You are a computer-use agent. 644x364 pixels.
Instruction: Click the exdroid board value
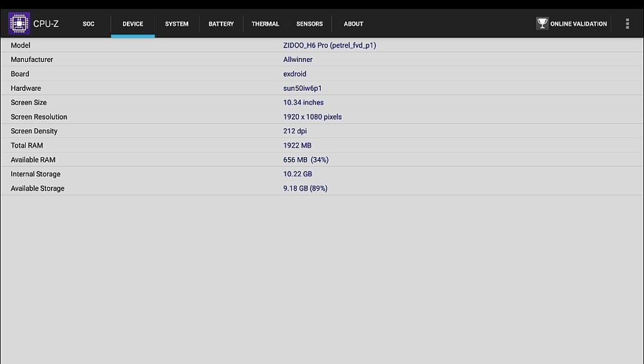tap(294, 74)
